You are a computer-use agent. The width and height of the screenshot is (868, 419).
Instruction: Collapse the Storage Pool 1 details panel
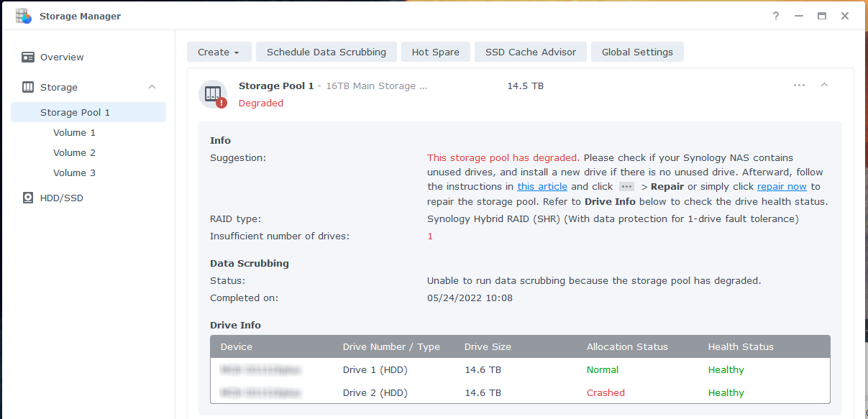pyautogui.click(x=825, y=85)
